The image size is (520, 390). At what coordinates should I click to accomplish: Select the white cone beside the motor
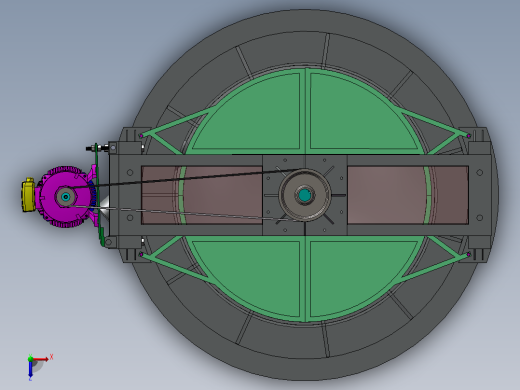coord(105,207)
